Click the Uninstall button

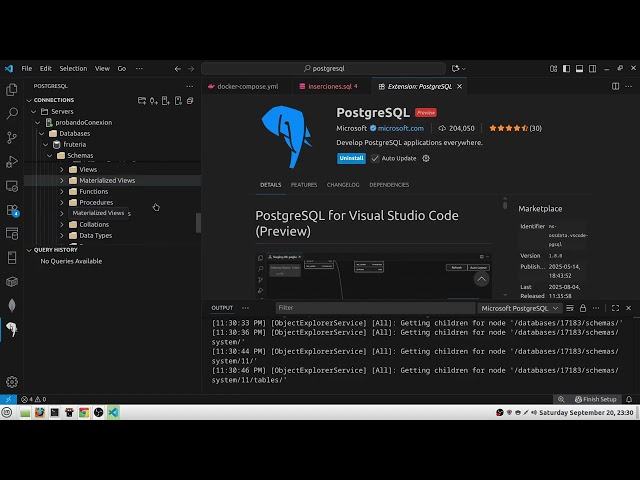point(351,158)
